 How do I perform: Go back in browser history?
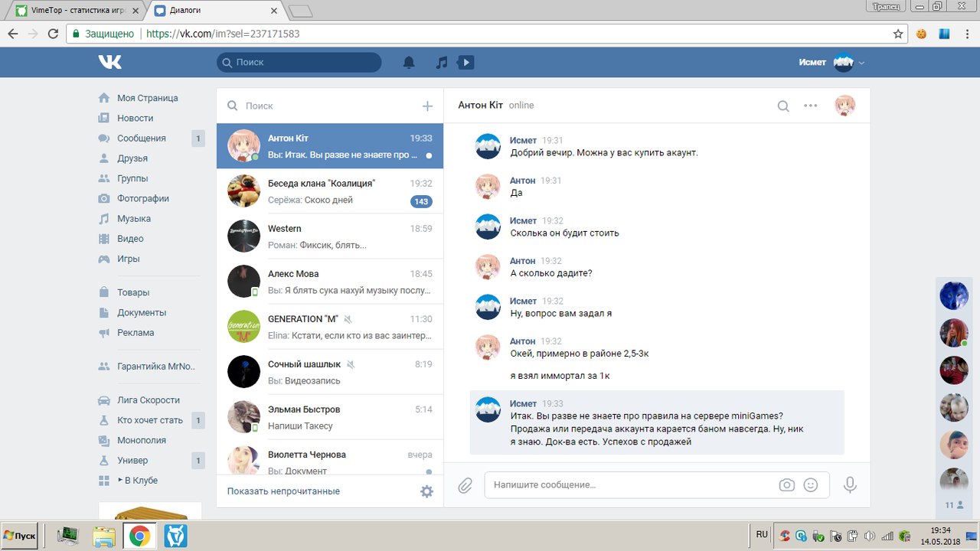(13, 34)
